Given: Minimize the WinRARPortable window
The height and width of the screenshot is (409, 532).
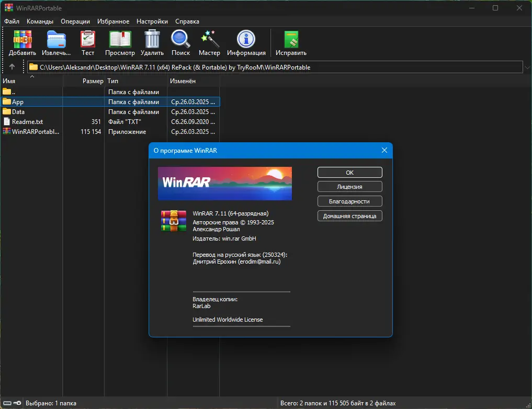Looking at the screenshot, I should 472,8.
